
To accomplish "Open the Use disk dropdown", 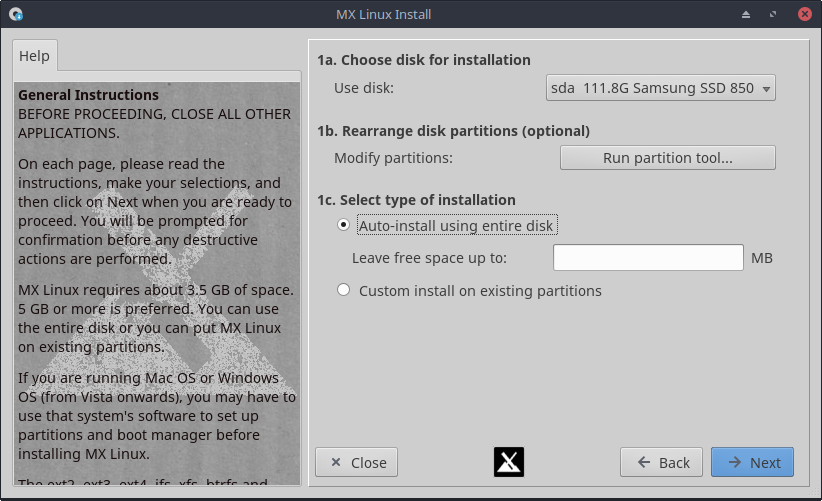I will tap(661, 88).
